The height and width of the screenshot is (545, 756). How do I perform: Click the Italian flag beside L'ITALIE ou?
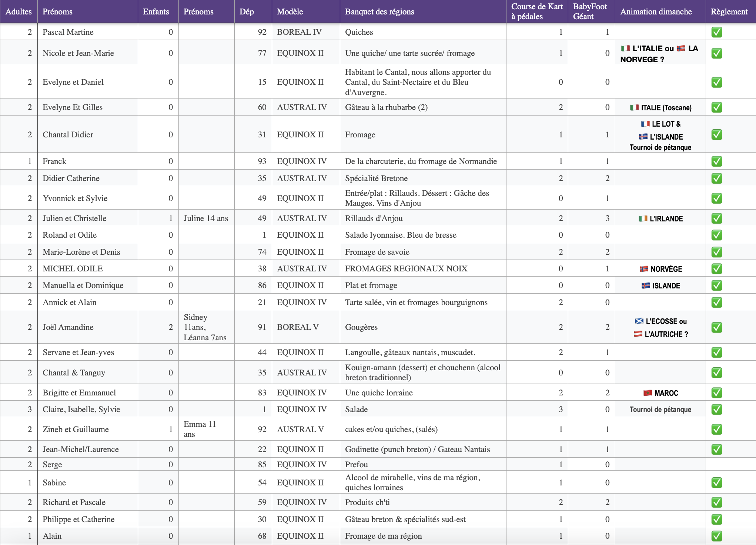click(625, 49)
